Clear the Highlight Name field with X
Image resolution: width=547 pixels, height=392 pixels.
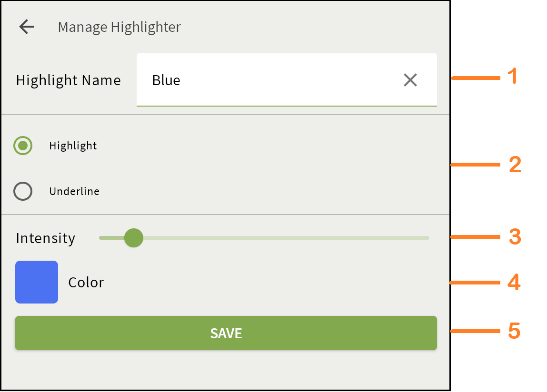410,80
